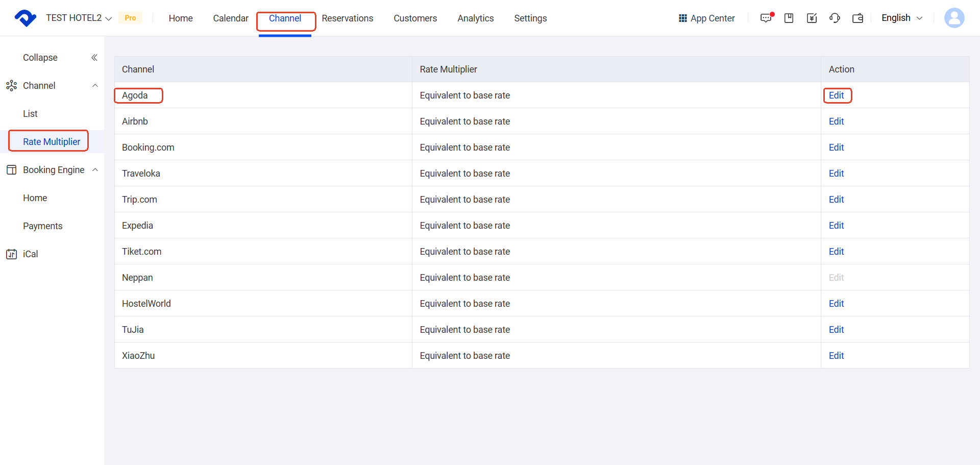The image size is (980, 465).
Task: Open the List item in the sidebar
Action: 30,114
